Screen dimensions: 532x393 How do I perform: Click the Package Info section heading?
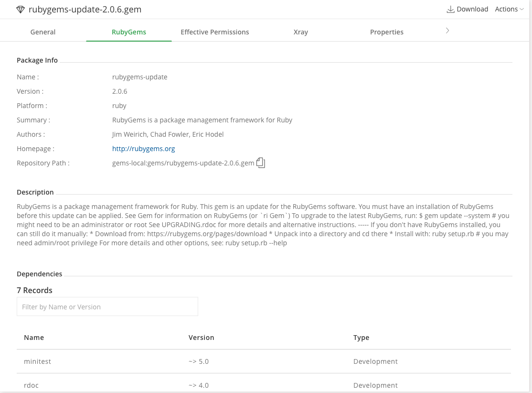37,60
